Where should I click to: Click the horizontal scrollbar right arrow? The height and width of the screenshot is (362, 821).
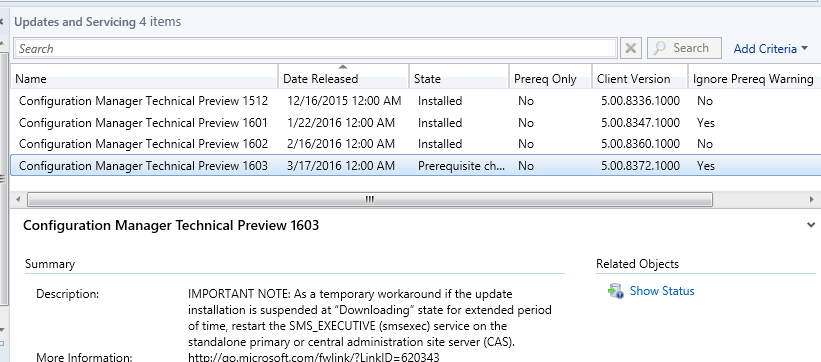[812, 200]
